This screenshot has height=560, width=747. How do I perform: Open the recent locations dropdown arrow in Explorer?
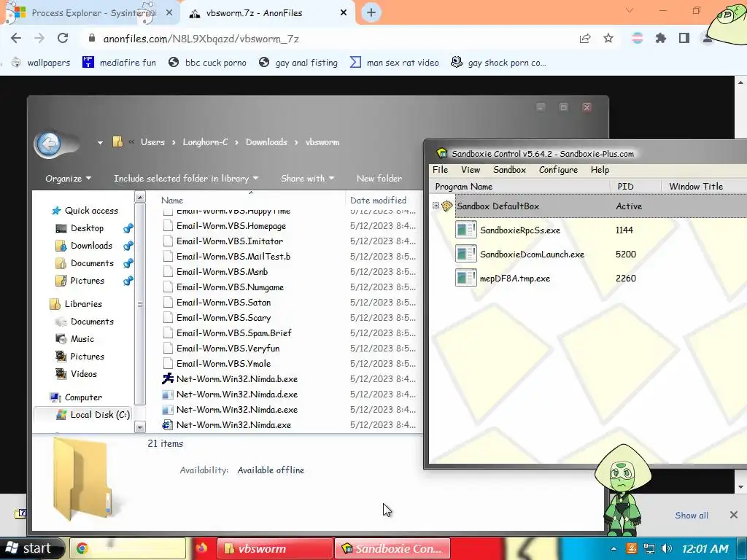point(100,142)
